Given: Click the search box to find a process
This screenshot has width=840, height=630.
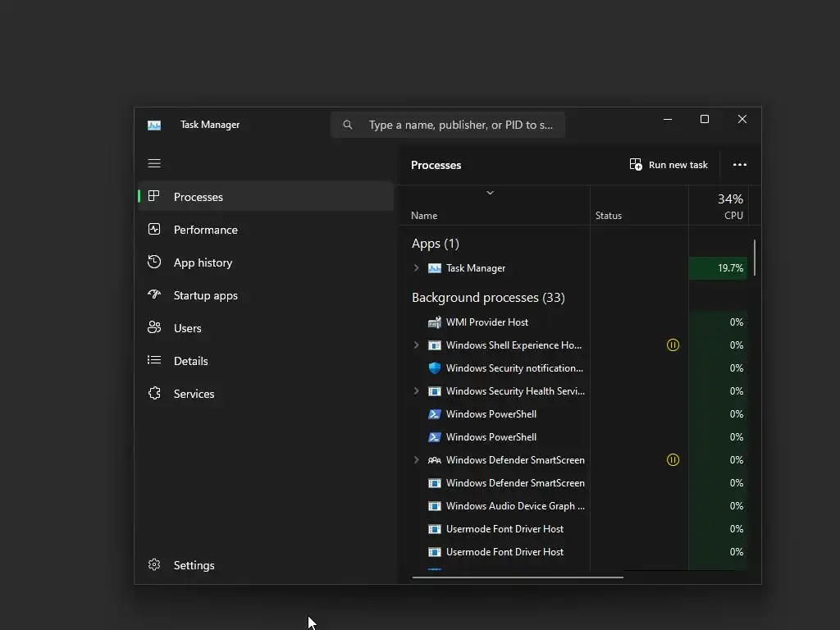Looking at the screenshot, I should [x=448, y=125].
